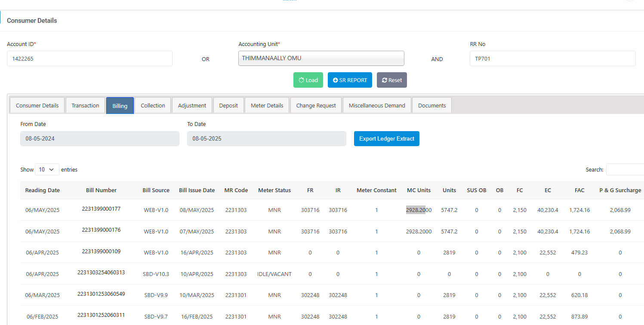Sort by MC Units column header

tap(419, 190)
